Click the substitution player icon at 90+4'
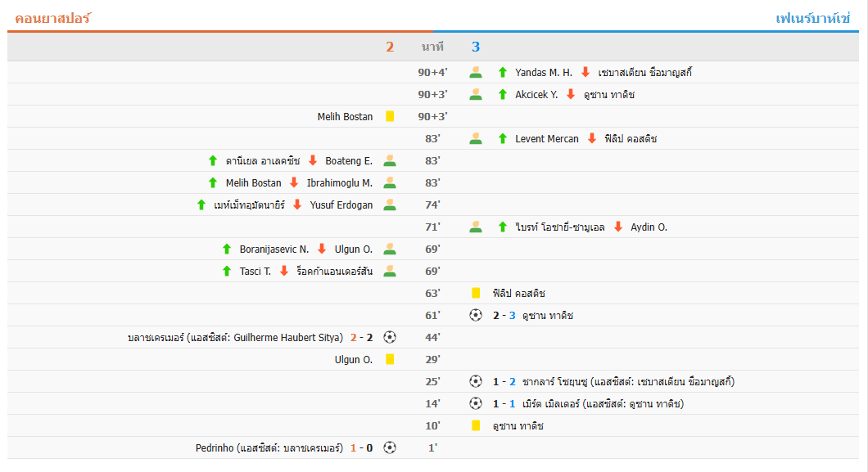 point(476,72)
